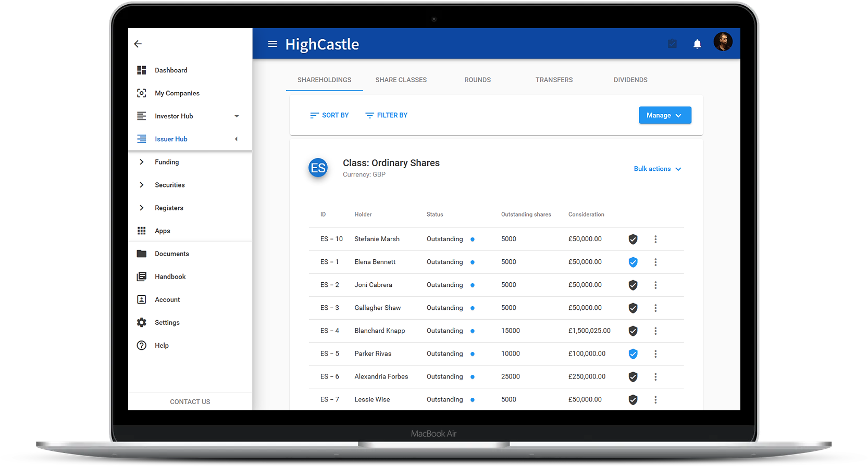Switch to the Dividends tab
This screenshot has width=868, height=466.
(x=630, y=80)
